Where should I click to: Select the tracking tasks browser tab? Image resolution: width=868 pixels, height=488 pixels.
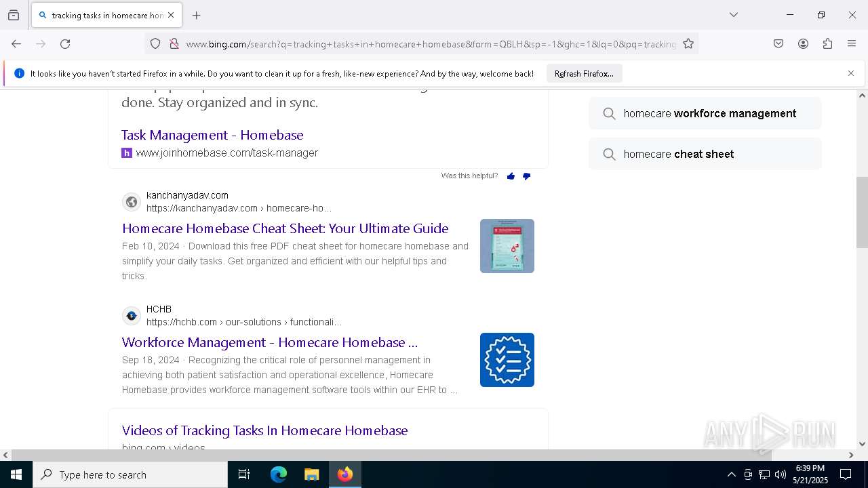pyautogui.click(x=107, y=15)
